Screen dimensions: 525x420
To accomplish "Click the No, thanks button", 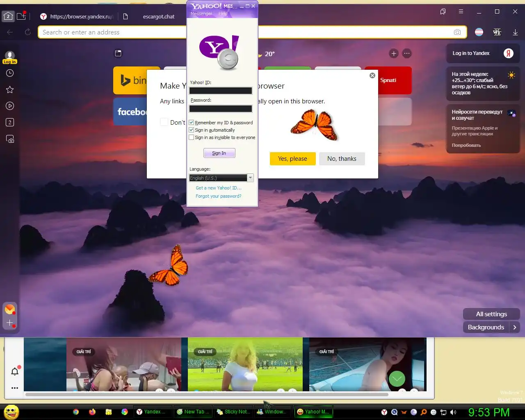I will point(342,159).
